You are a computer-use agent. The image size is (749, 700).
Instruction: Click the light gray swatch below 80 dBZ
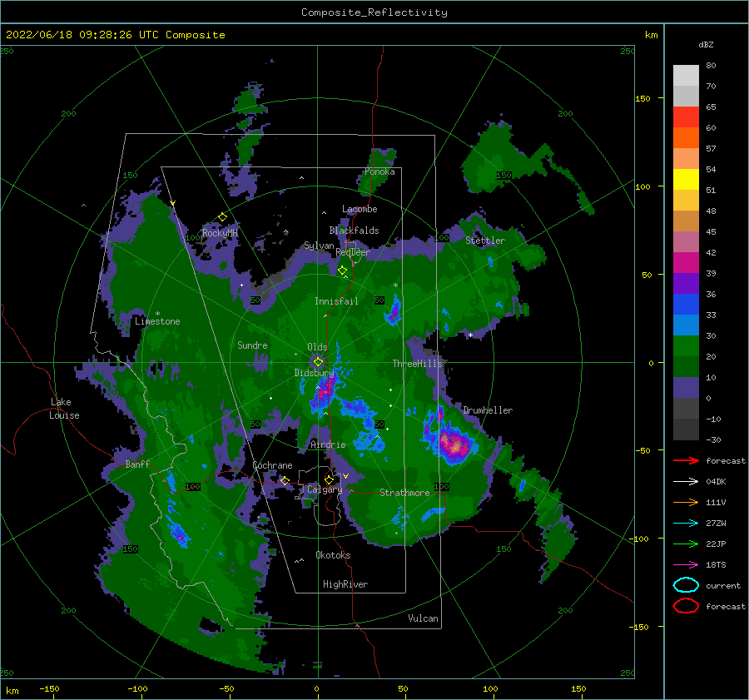686,76
